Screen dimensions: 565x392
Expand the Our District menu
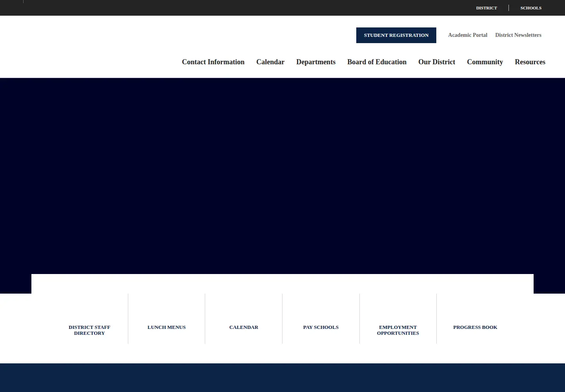pos(437,62)
